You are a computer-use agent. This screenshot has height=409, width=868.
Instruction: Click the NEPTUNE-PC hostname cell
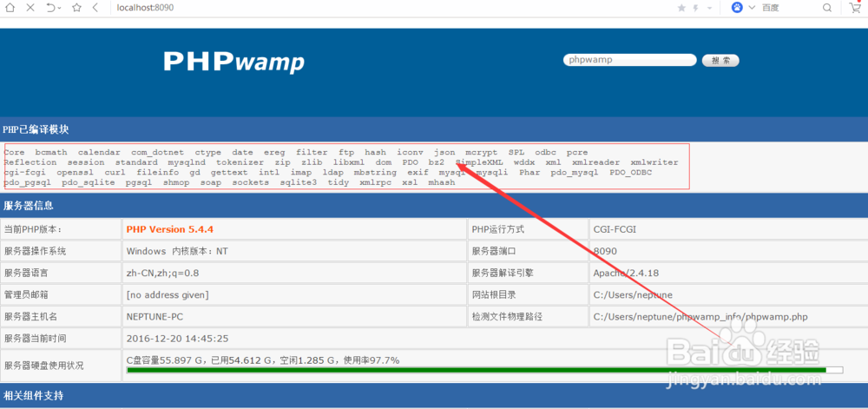(x=294, y=317)
